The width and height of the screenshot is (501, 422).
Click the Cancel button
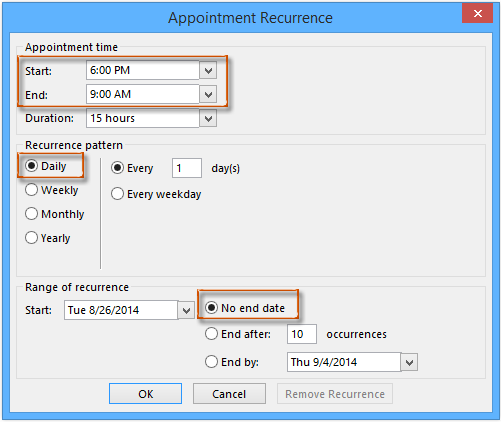229,394
